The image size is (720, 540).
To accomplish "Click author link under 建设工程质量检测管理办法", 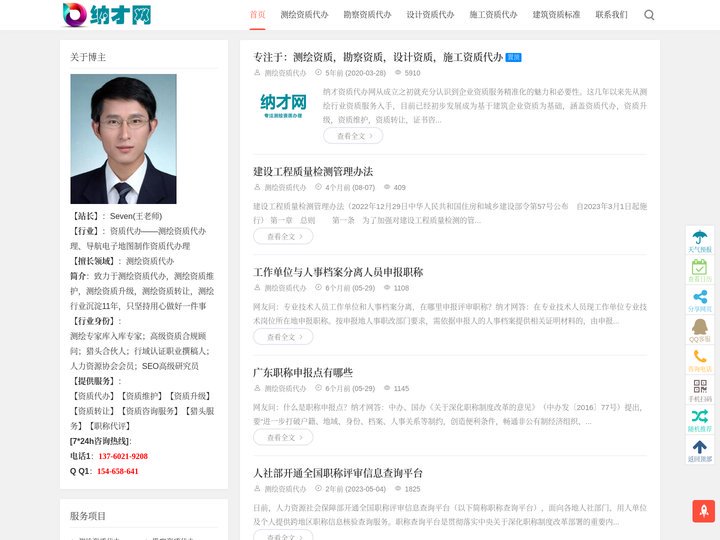I will coord(285,187).
